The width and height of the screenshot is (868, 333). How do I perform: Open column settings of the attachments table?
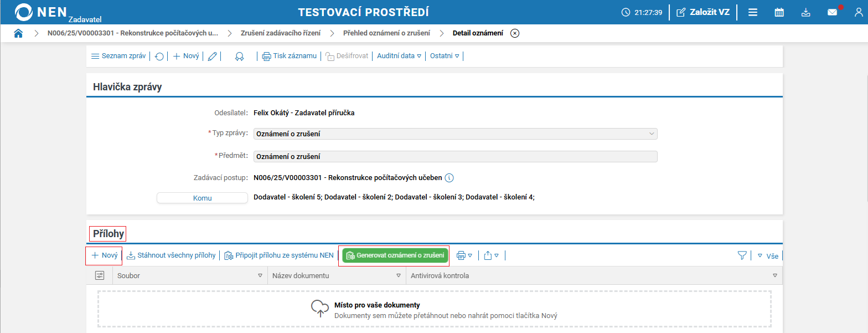(x=100, y=275)
